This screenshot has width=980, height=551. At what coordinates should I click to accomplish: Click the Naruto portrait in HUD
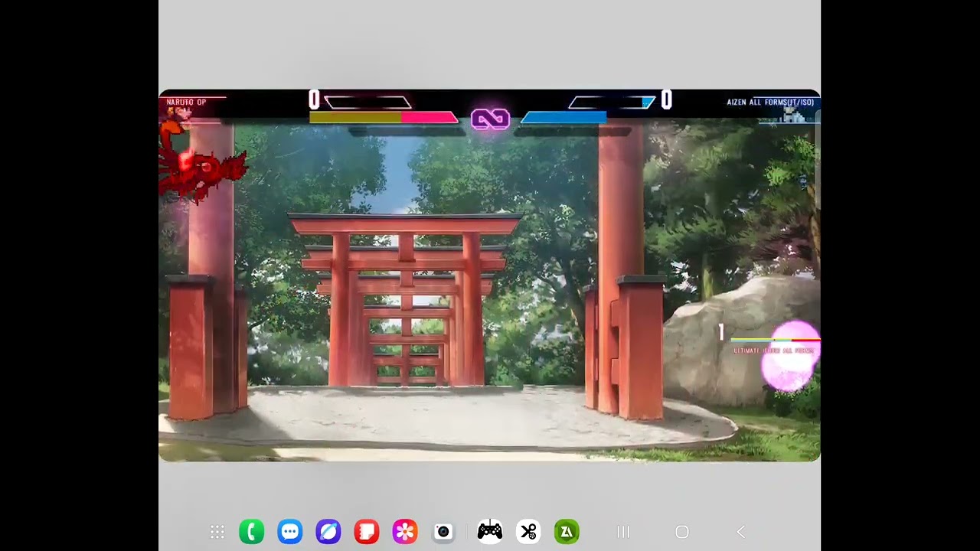pyautogui.click(x=179, y=114)
